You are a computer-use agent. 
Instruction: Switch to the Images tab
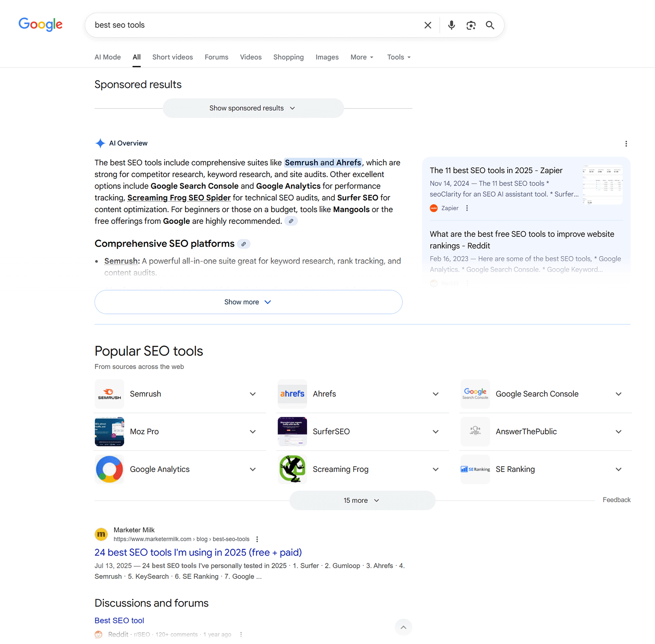[x=327, y=57]
